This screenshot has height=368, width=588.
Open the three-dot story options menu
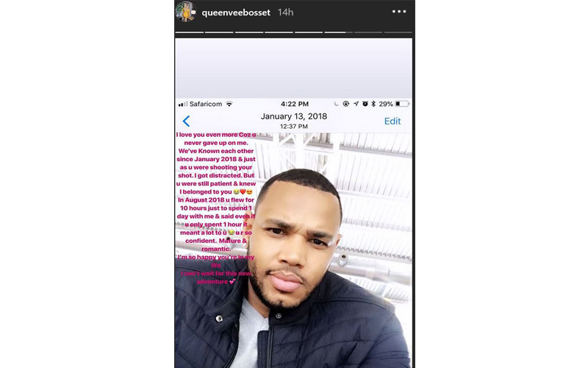point(399,12)
